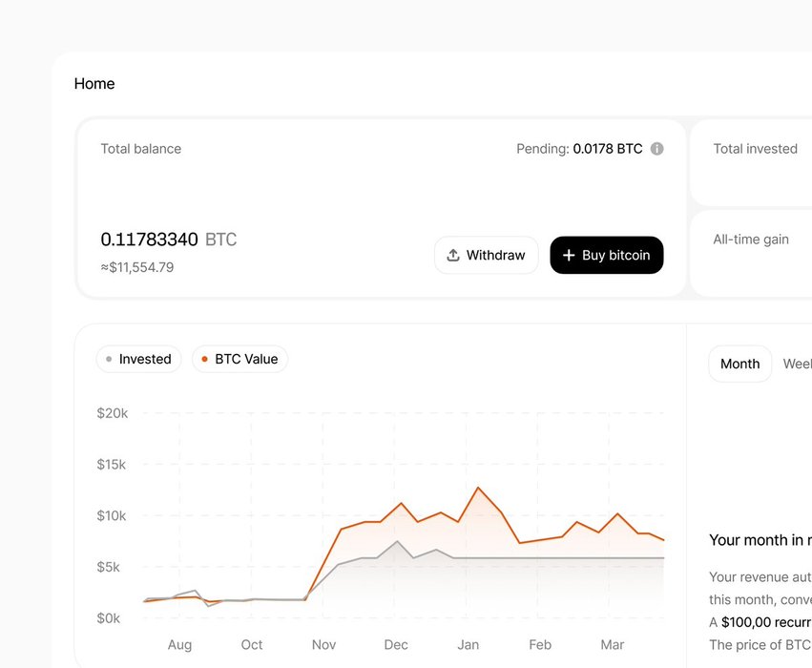The height and width of the screenshot is (668, 812).
Task: Click the Pending: 0.0178 BTC text
Action: 579,149
